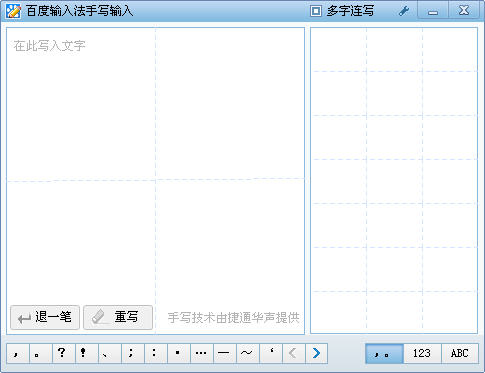
Task: Show previous page of punctuation symbols
Action: tap(294, 353)
